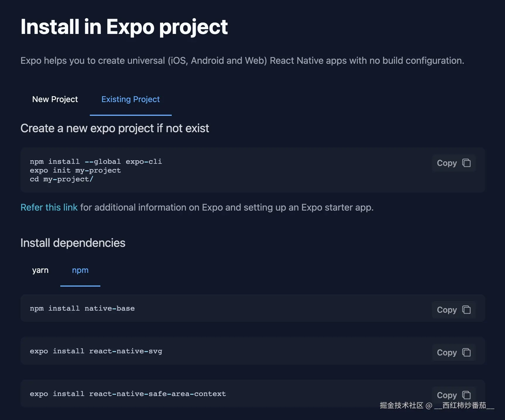The height and width of the screenshot is (420, 505).
Task: Click the "npm install native-base" command text
Action: tap(82, 308)
